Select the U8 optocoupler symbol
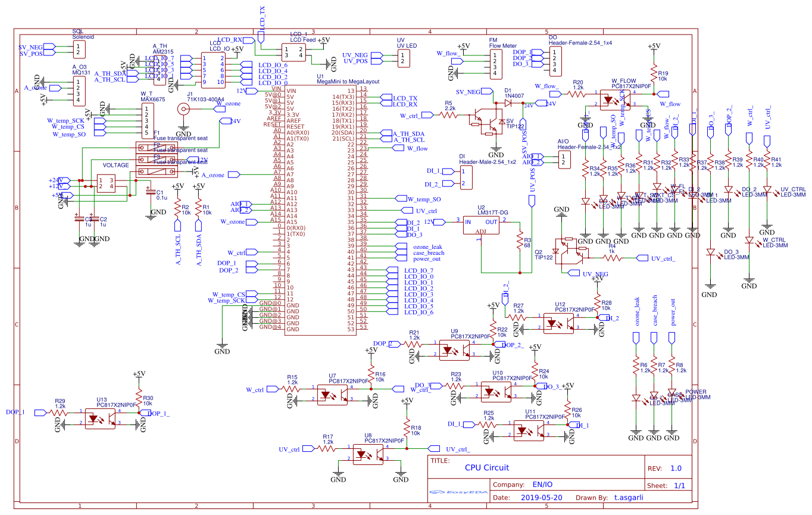 coord(369,454)
